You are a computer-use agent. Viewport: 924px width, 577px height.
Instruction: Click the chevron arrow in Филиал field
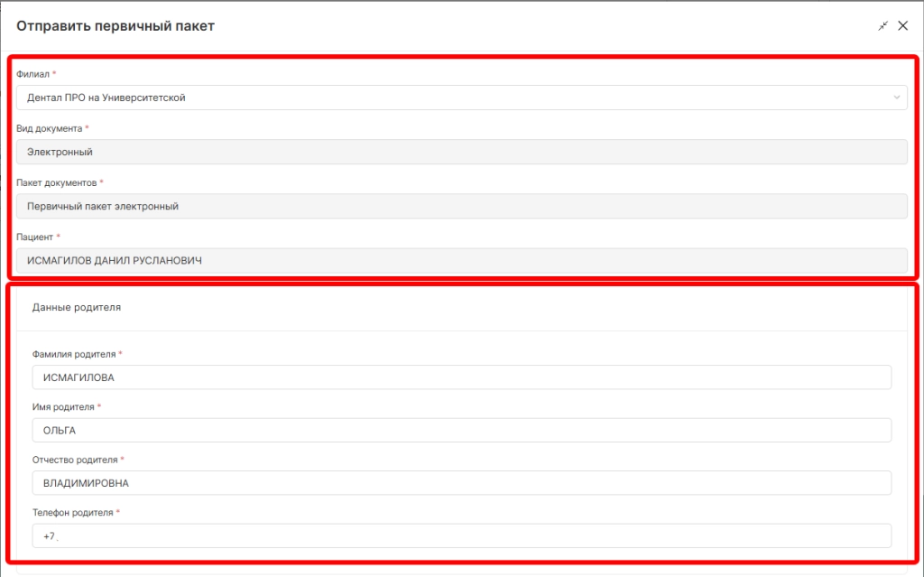click(897, 98)
